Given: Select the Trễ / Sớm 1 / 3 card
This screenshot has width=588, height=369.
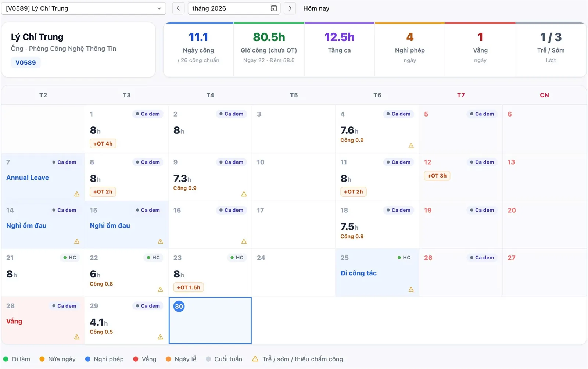Looking at the screenshot, I should click(x=551, y=50).
